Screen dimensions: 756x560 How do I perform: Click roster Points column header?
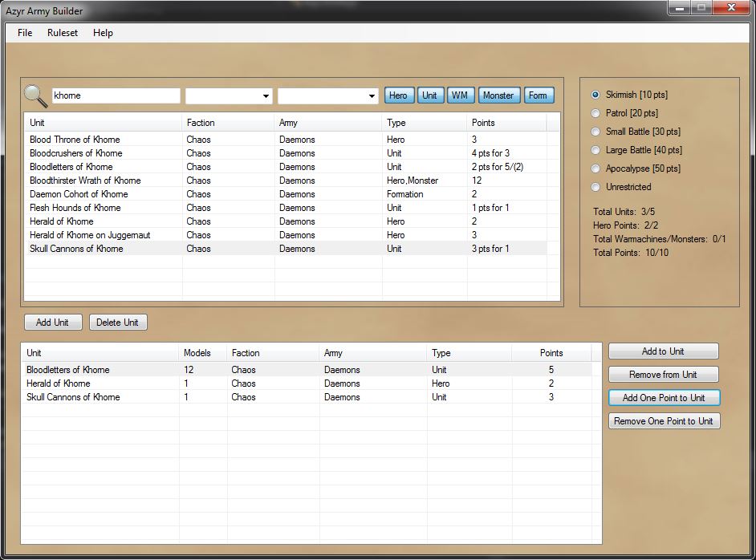tap(551, 353)
